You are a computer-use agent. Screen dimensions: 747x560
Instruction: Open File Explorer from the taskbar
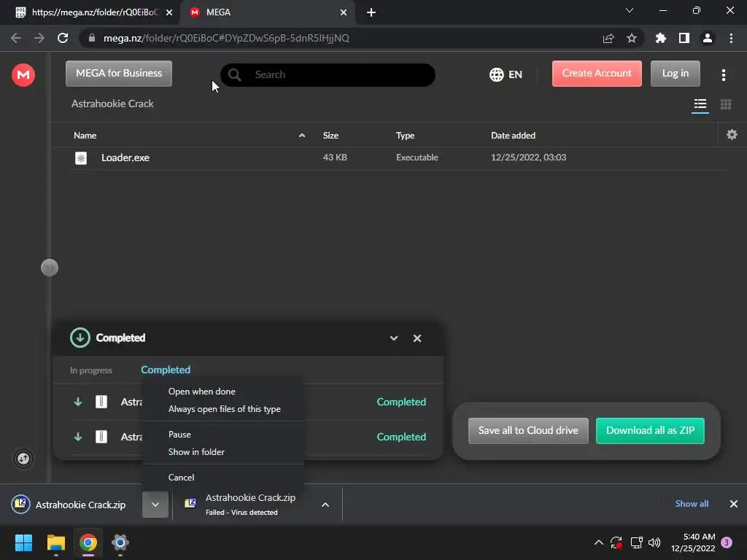(55, 542)
